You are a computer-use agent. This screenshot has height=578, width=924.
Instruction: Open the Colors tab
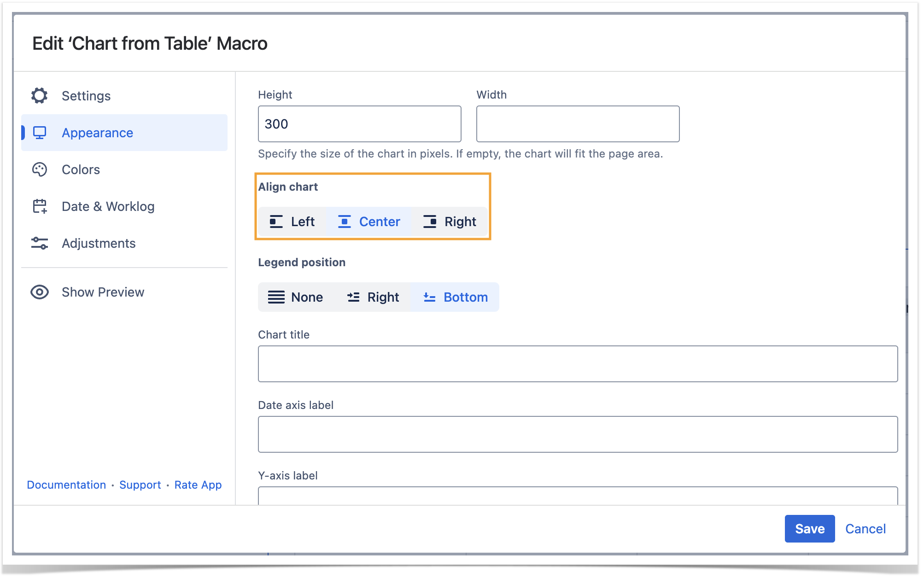81,169
